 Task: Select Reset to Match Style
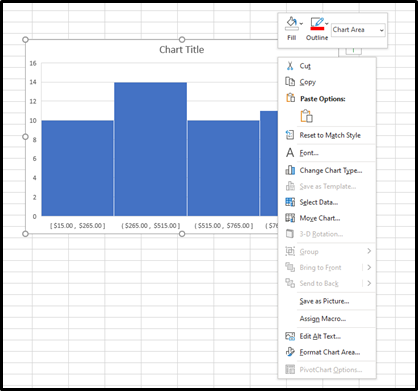[330, 135]
